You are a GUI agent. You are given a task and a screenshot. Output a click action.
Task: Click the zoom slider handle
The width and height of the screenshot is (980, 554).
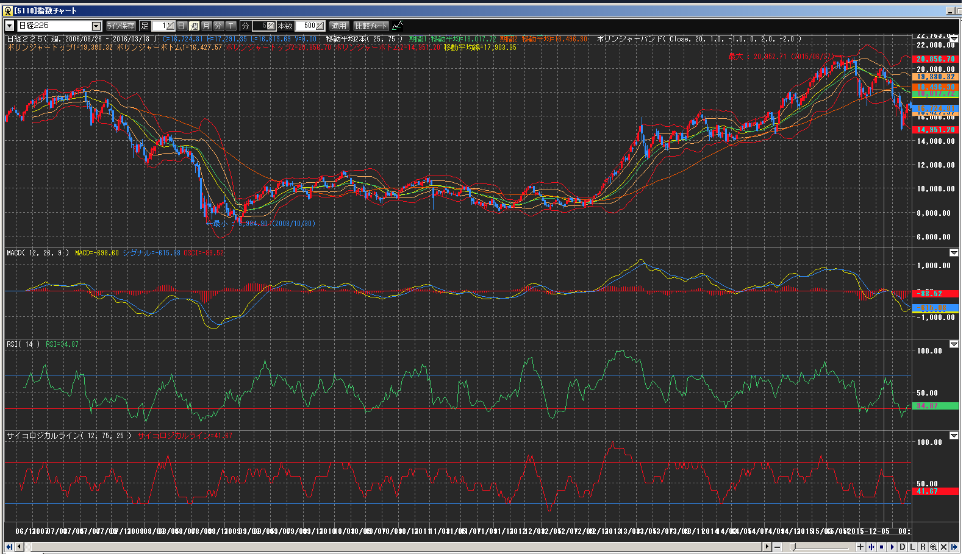click(x=792, y=547)
